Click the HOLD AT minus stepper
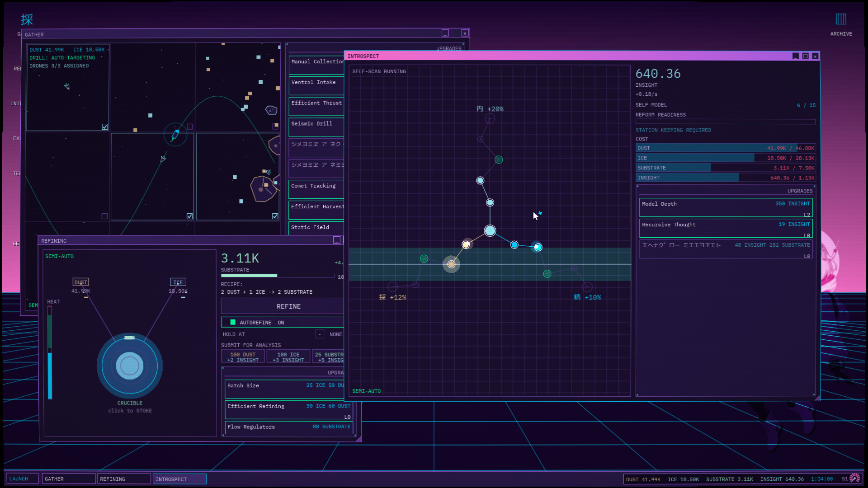Screen dimensions: 868x488 click(320, 334)
